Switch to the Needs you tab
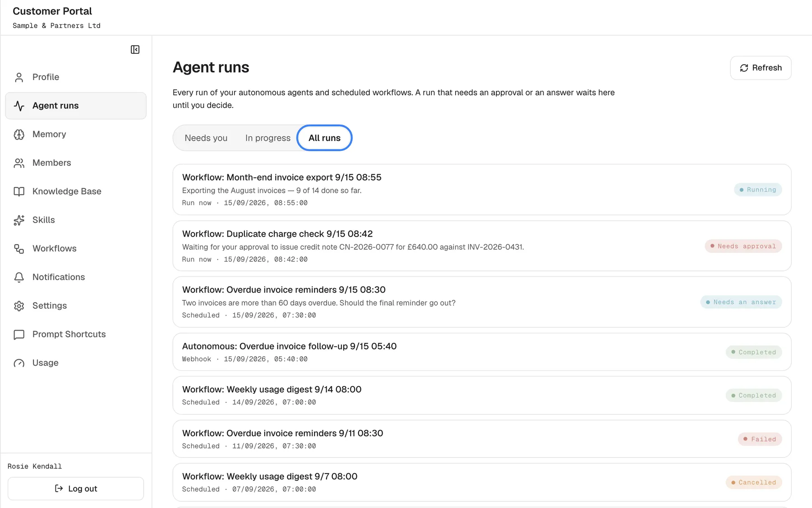812x508 pixels. coord(206,138)
